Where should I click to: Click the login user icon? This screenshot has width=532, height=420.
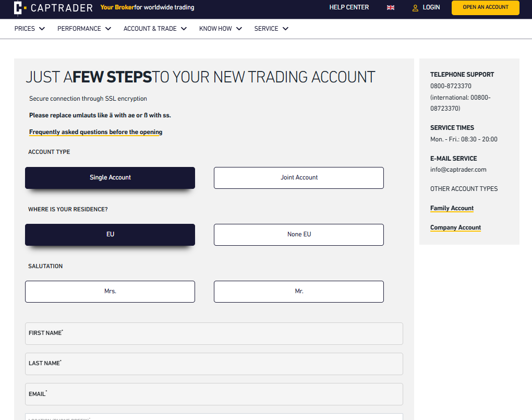[x=415, y=8]
